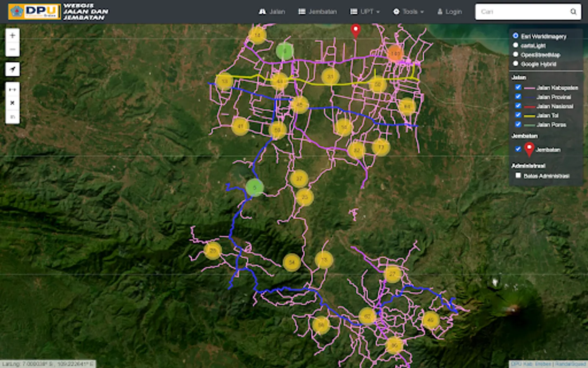Viewport: 588px width, 368px height.
Task: Expand the yellow cluster marker labeled 59
Action: coord(277,130)
